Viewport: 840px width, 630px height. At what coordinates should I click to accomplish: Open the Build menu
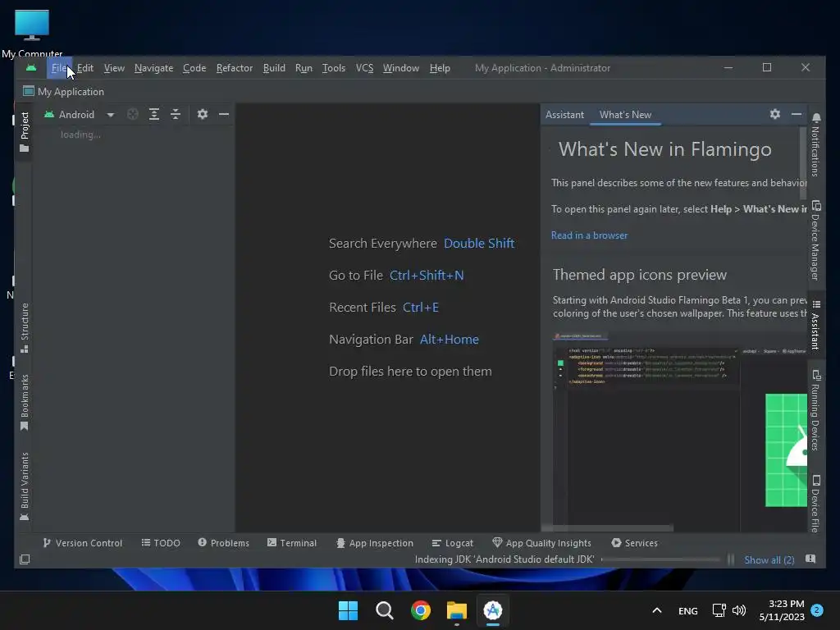tap(274, 68)
